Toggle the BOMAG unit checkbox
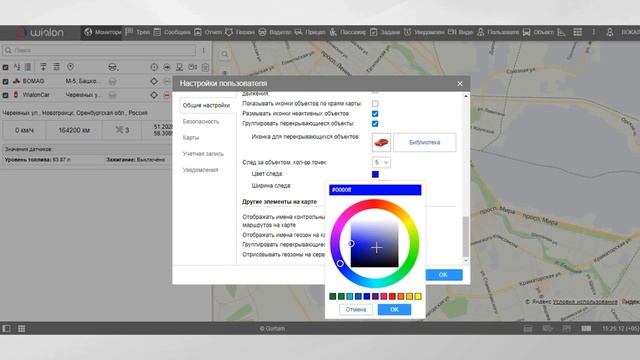 point(5,82)
